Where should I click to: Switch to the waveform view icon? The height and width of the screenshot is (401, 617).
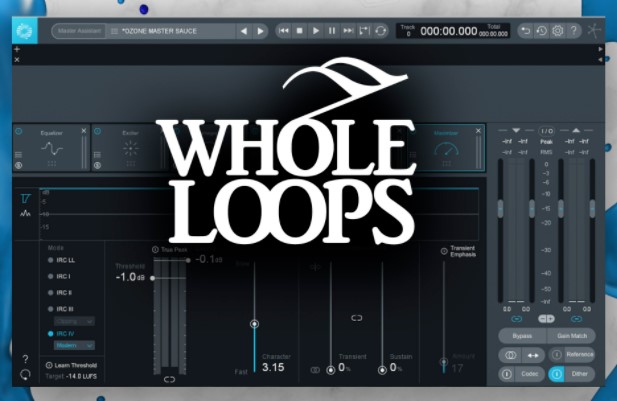pyautogui.click(x=26, y=214)
